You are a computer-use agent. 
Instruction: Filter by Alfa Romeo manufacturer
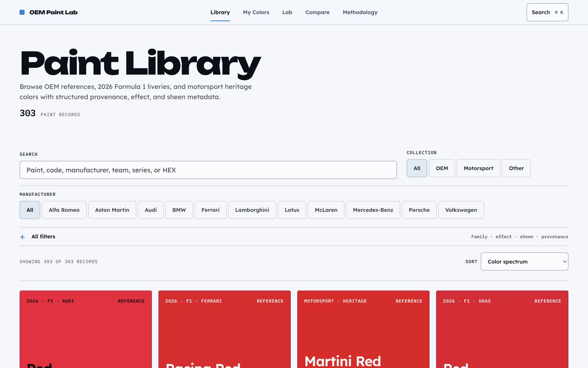64,210
